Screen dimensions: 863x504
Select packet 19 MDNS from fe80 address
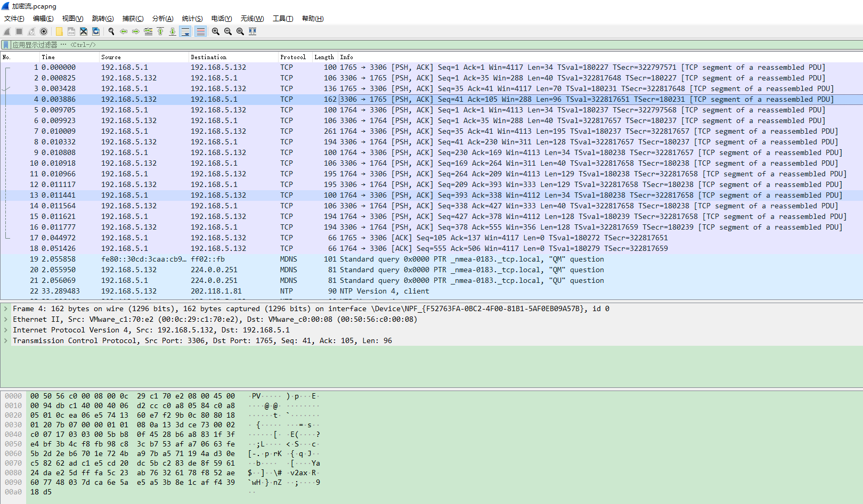pyautogui.click(x=431, y=259)
